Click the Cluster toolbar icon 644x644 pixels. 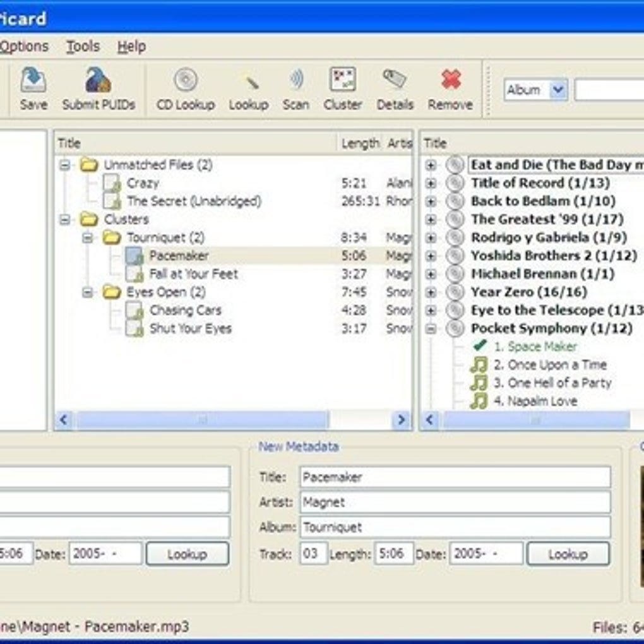click(343, 80)
